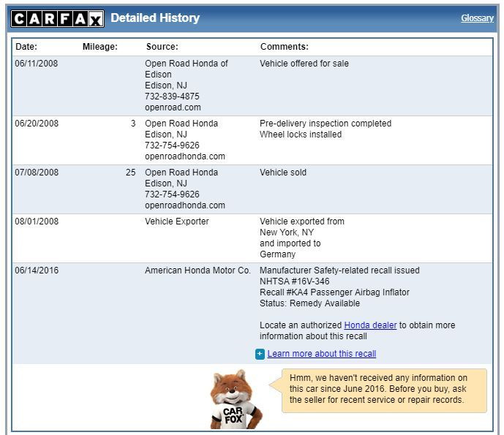This screenshot has height=435, width=504.
Task: Click Pre-delivery inspection completed text
Action: coord(326,124)
